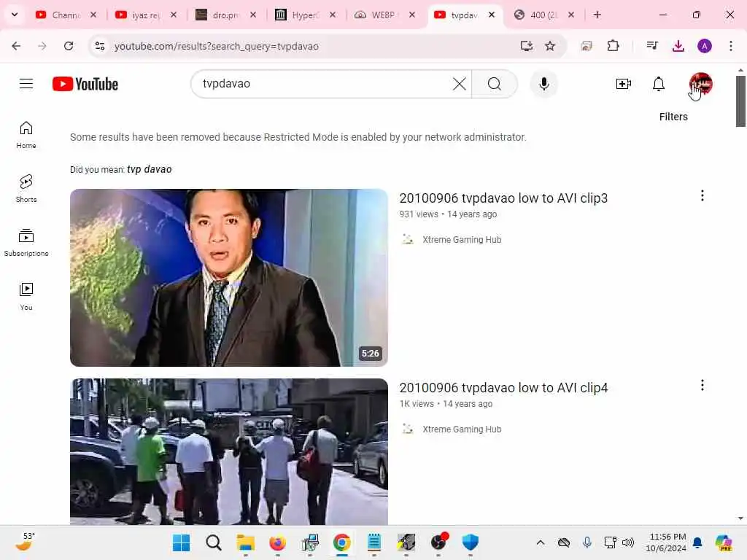Bookmark this page with the star

(550, 46)
